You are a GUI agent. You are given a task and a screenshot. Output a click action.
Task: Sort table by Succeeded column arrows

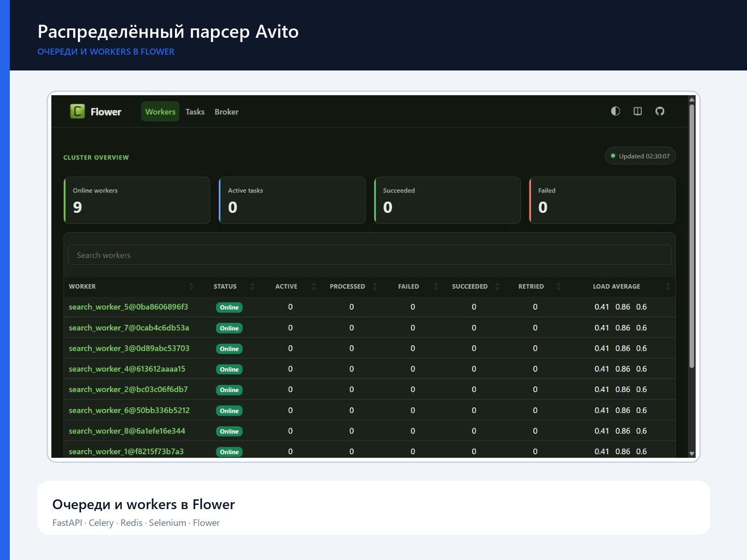click(x=497, y=287)
